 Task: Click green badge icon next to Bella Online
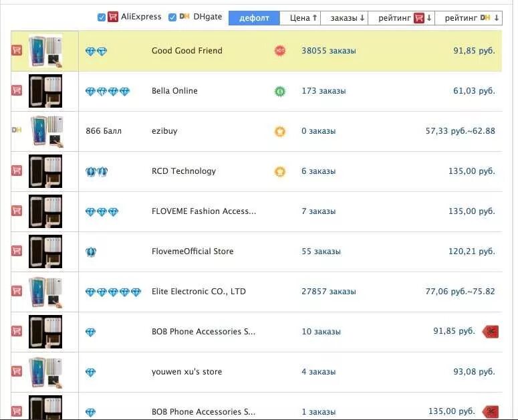pos(280,91)
